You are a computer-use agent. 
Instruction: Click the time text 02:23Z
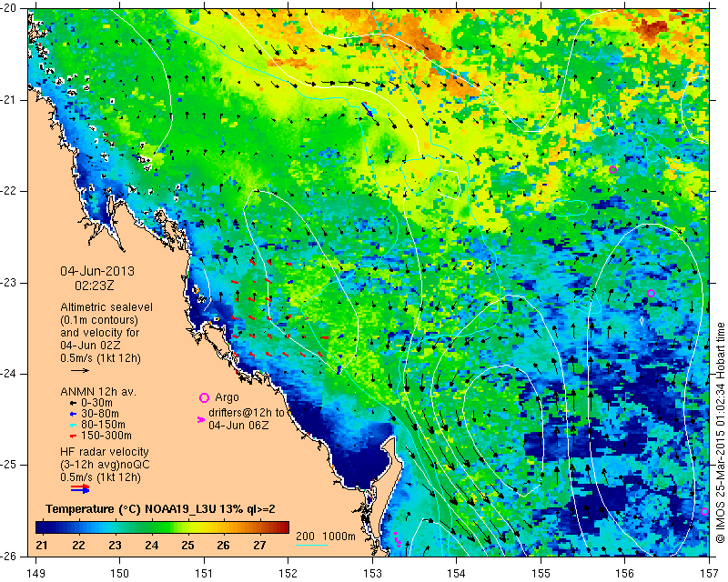[95, 286]
